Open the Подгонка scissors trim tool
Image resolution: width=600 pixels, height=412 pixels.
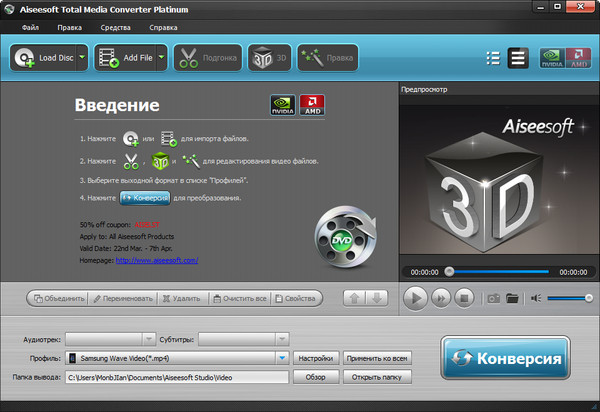pyautogui.click(x=208, y=58)
